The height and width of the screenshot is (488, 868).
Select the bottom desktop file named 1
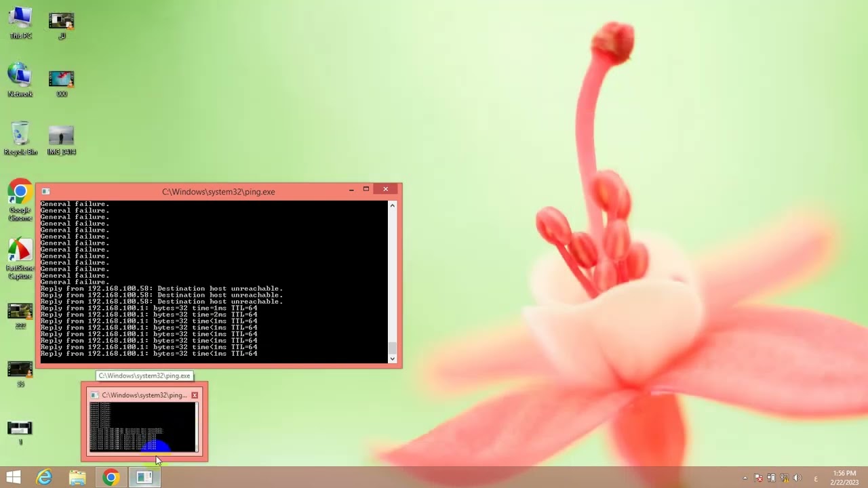pos(20,432)
